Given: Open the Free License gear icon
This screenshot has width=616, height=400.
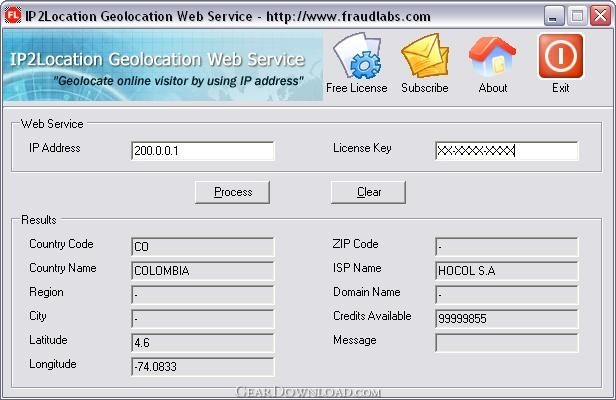Looking at the screenshot, I should point(357,56).
